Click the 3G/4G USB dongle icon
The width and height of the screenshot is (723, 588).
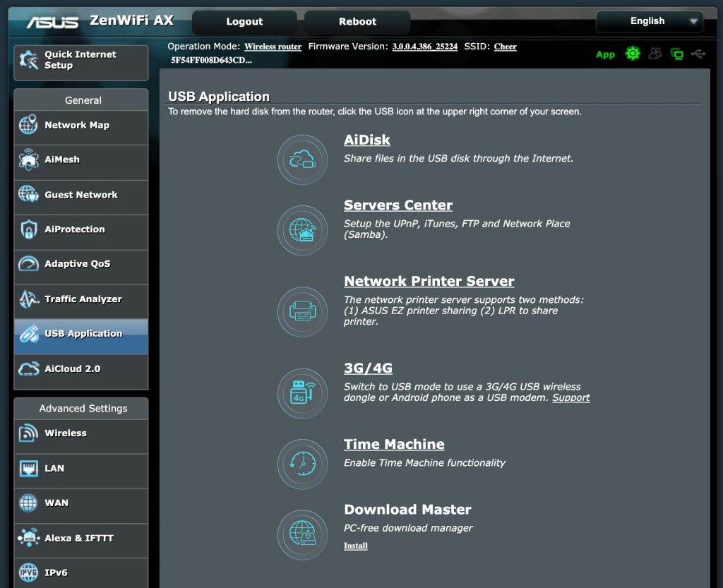click(x=302, y=393)
